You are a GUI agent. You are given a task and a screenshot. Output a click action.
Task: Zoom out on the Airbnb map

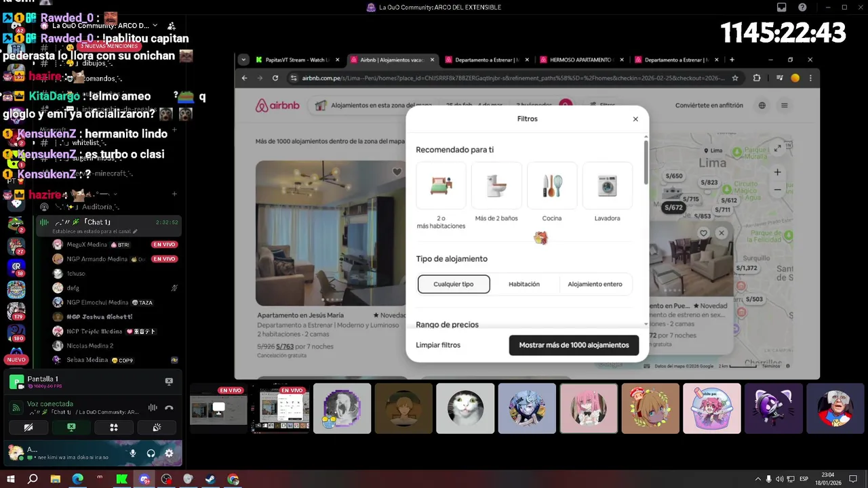(778, 190)
